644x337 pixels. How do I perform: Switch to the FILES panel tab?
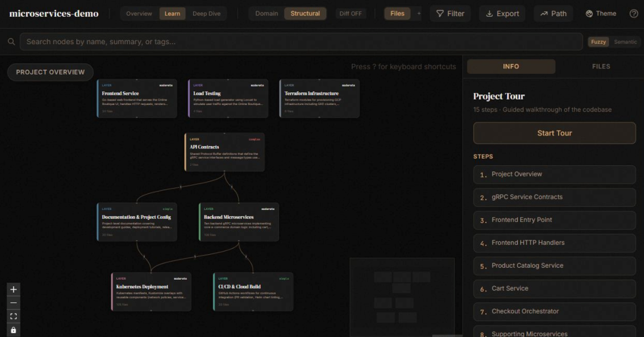coord(601,66)
